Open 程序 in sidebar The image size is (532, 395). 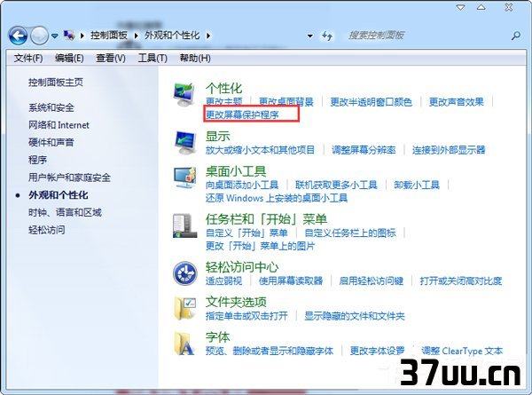[37, 160]
